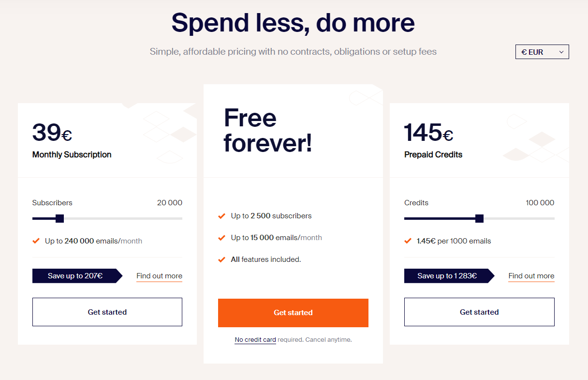Click checkmark icon beside 240 000 emails

pyautogui.click(x=36, y=241)
